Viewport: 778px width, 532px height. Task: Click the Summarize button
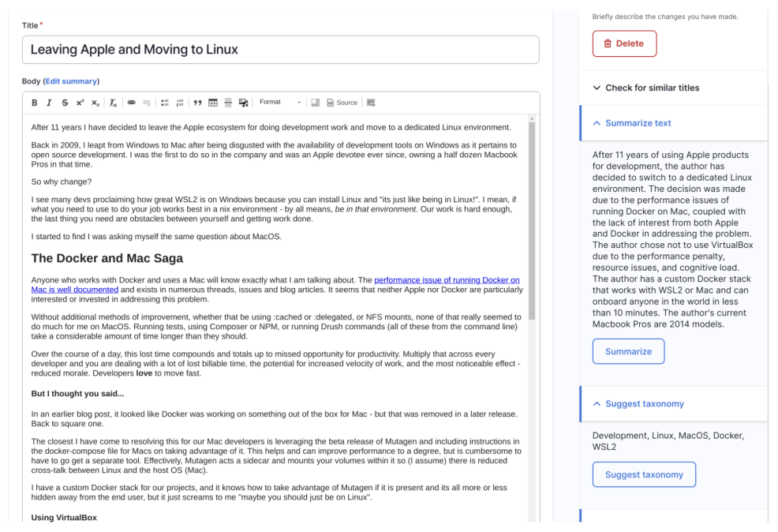pyautogui.click(x=628, y=351)
